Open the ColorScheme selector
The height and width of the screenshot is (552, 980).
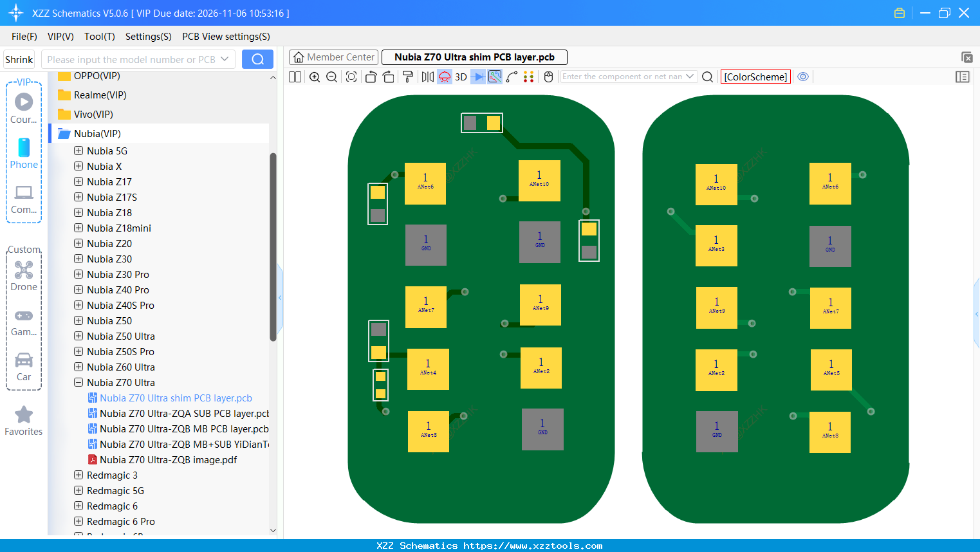(755, 77)
